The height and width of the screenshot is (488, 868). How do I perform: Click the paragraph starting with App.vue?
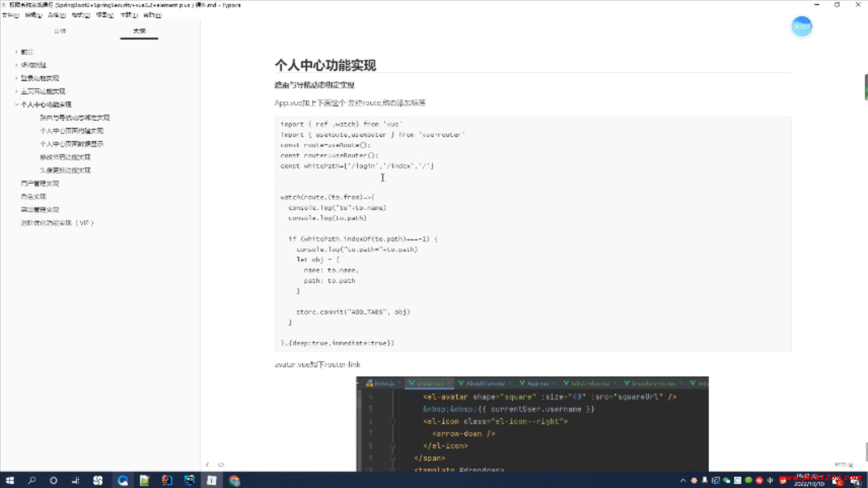tap(350, 103)
